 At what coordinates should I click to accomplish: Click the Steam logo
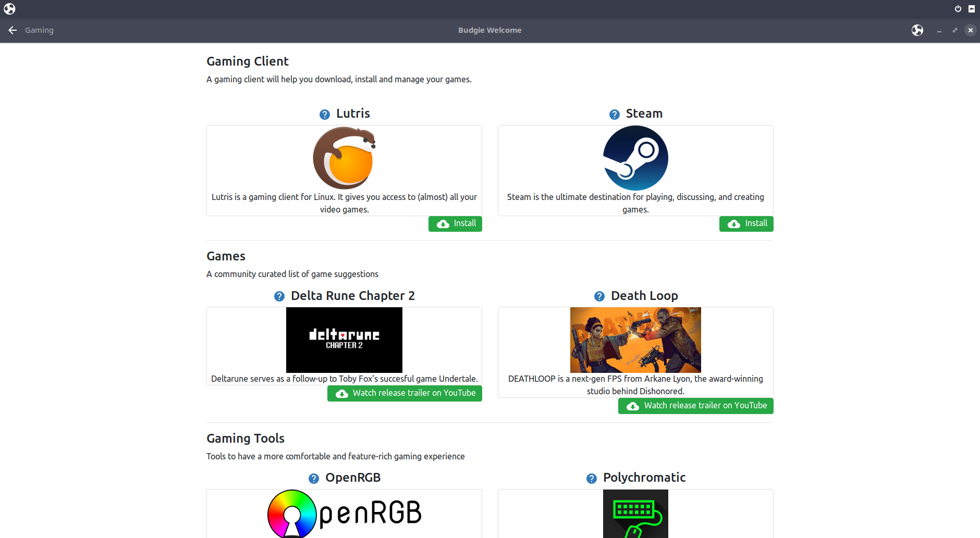[635, 158]
